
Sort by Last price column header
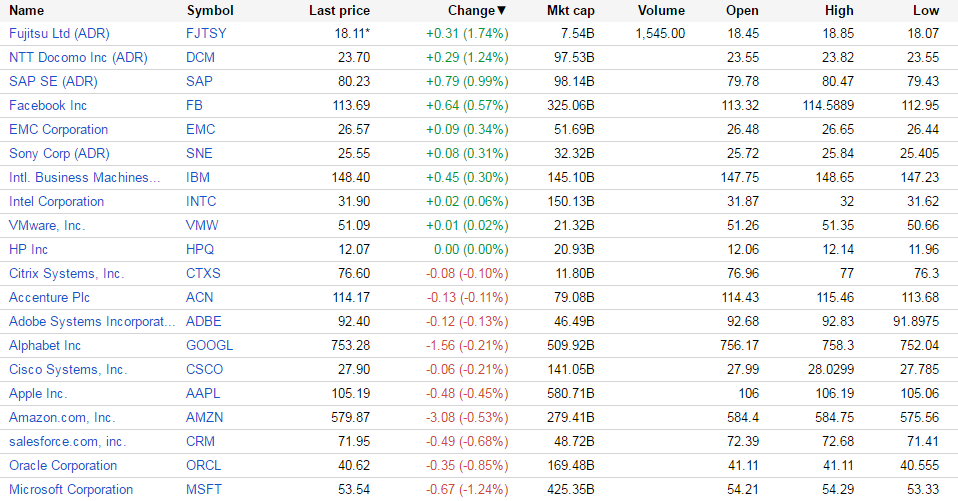[339, 10]
